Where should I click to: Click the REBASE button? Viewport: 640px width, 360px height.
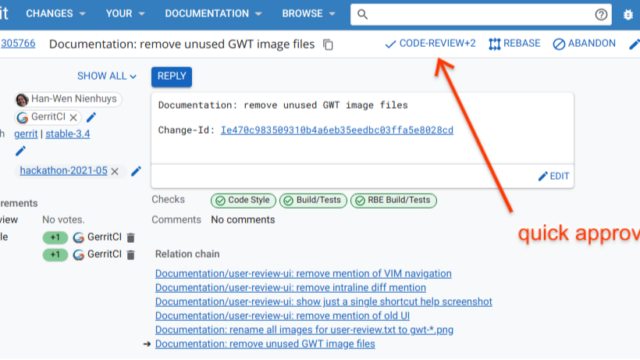pos(514,44)
